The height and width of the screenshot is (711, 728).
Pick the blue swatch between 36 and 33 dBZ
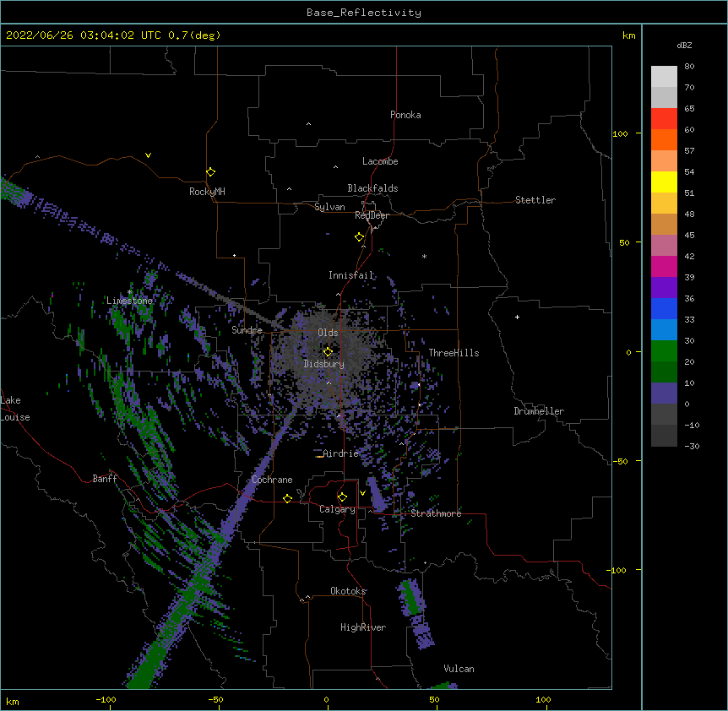point(664,308)
